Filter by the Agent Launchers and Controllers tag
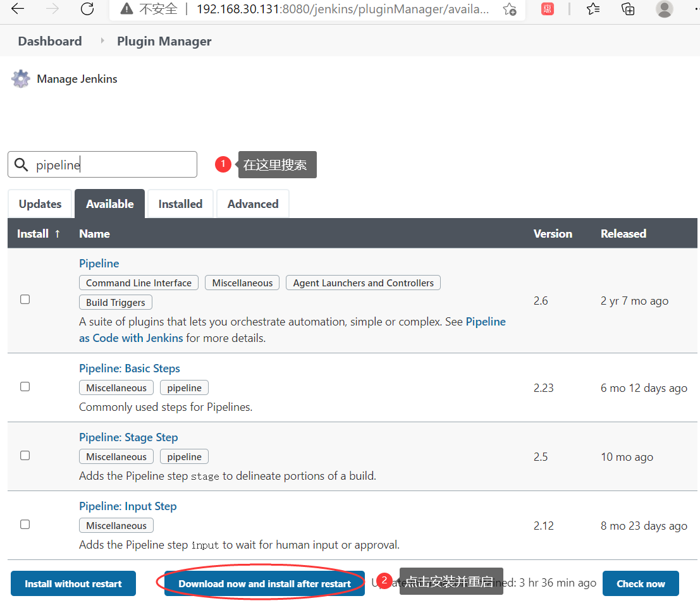This screenshot has width=700, height=603. coord(364,283)
